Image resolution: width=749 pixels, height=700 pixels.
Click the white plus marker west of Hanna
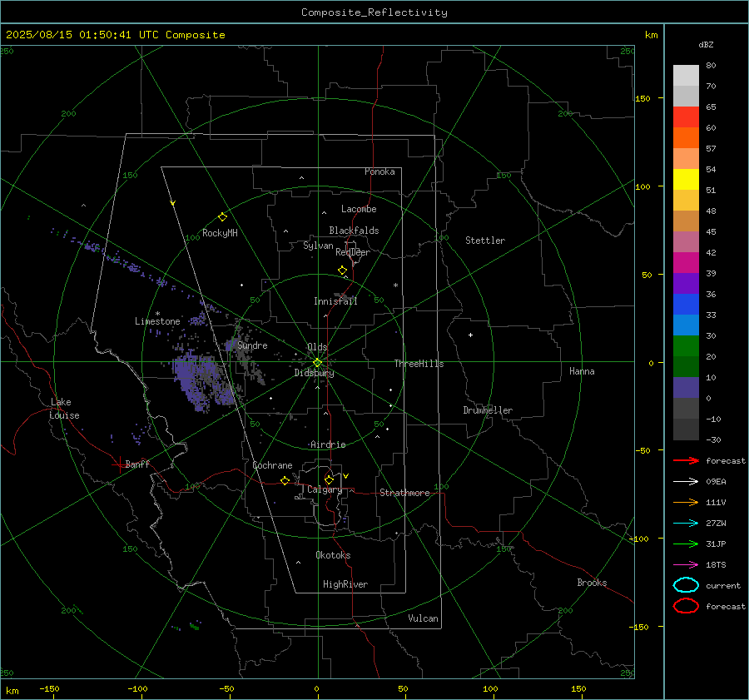click(470, 335)
